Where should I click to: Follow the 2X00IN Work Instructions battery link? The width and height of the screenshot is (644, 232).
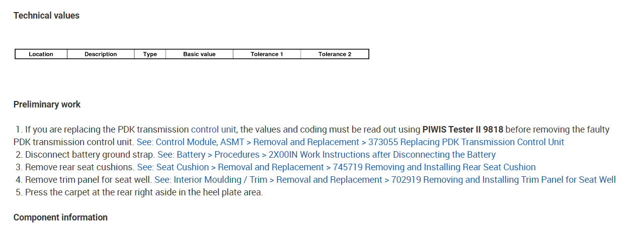327,155
